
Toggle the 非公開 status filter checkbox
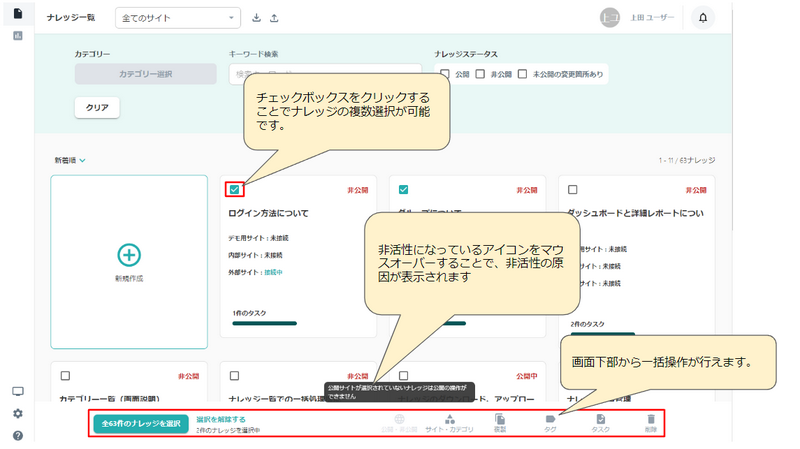[480, 74]
